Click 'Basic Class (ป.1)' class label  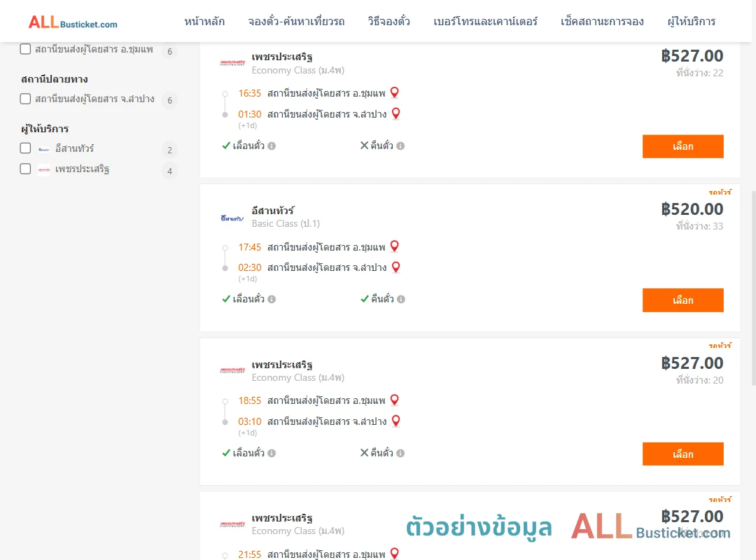tap(286, 223)
